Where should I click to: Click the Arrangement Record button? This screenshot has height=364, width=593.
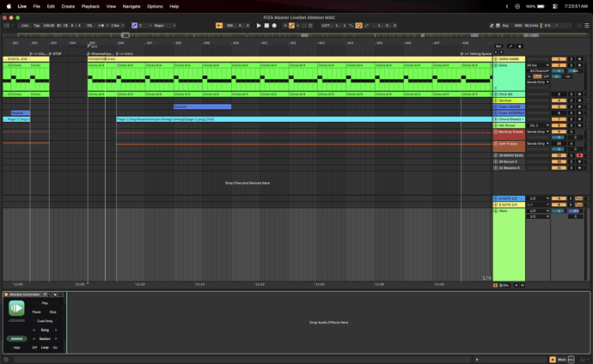(x=274, y=26)
